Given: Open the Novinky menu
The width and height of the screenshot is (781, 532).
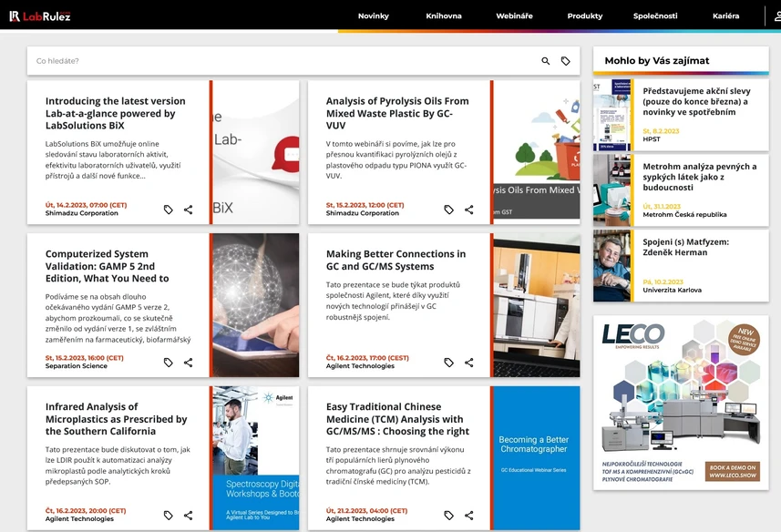Looking at the screenshot, I should pyautogui.click(x=374, y=15).
